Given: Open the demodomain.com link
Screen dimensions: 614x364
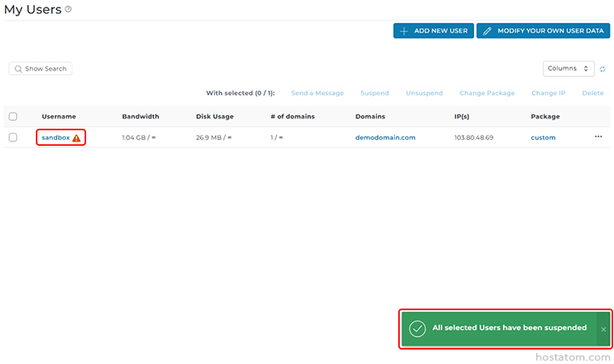Looking at the screenshot, I should click(385, 137).
